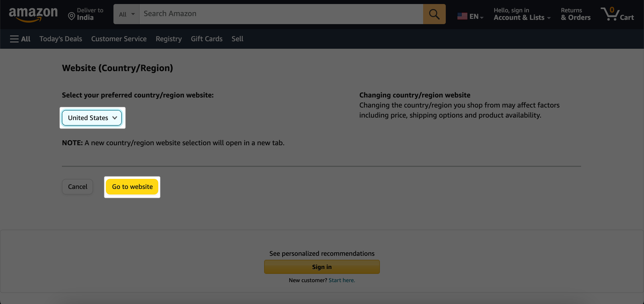The width and height of the screenshot is (644, 304).
Task: Click the Search Amazon input field
Action: [x=281, y=14]
